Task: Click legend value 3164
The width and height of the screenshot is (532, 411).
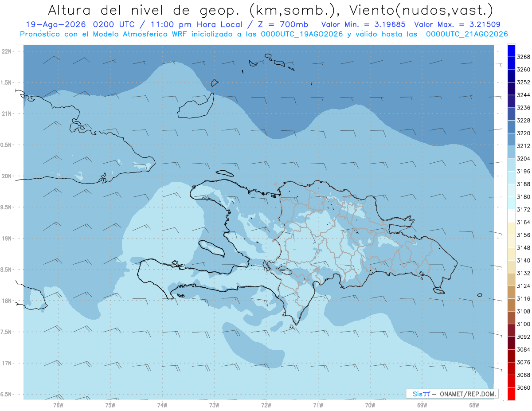Action: point(524,222)
